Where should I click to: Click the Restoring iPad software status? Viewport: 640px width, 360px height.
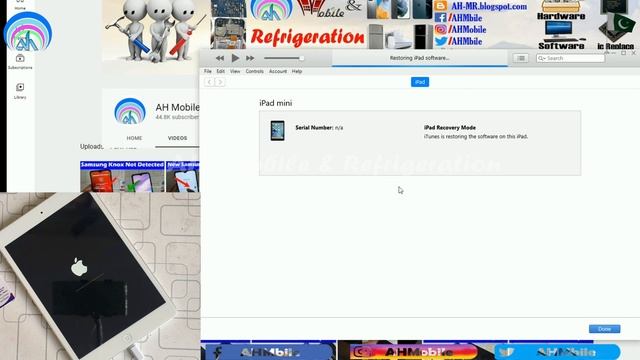(x=420, y=58)
